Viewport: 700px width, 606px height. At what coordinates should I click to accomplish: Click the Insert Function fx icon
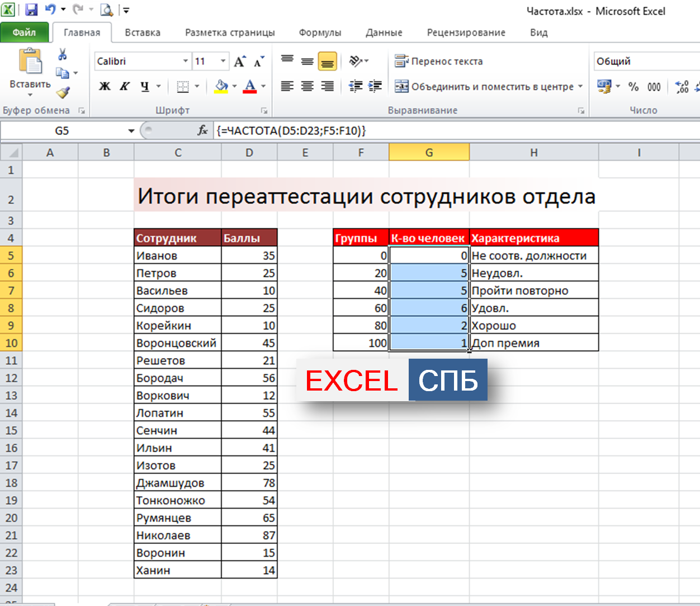point(203,130)
